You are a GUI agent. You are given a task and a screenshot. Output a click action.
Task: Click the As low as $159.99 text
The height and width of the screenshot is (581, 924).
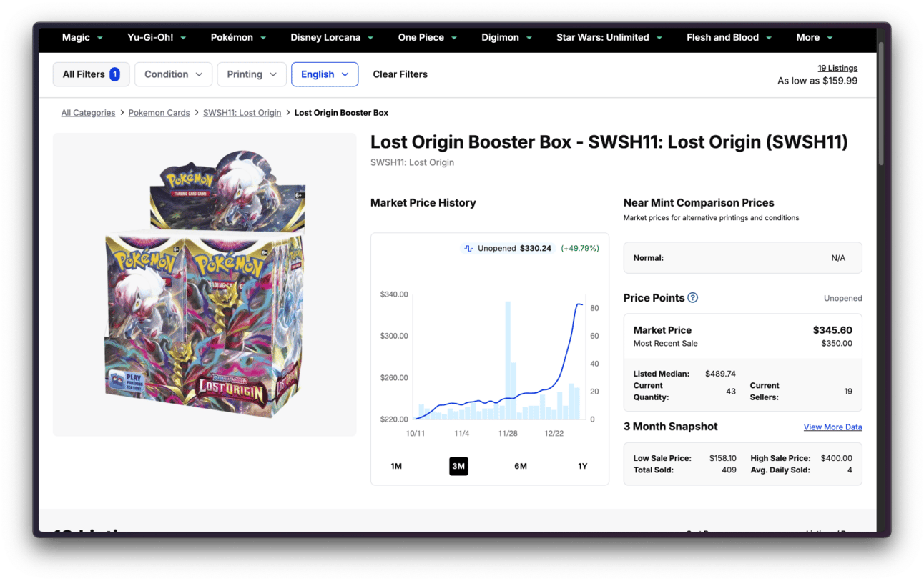coord(817,81)
